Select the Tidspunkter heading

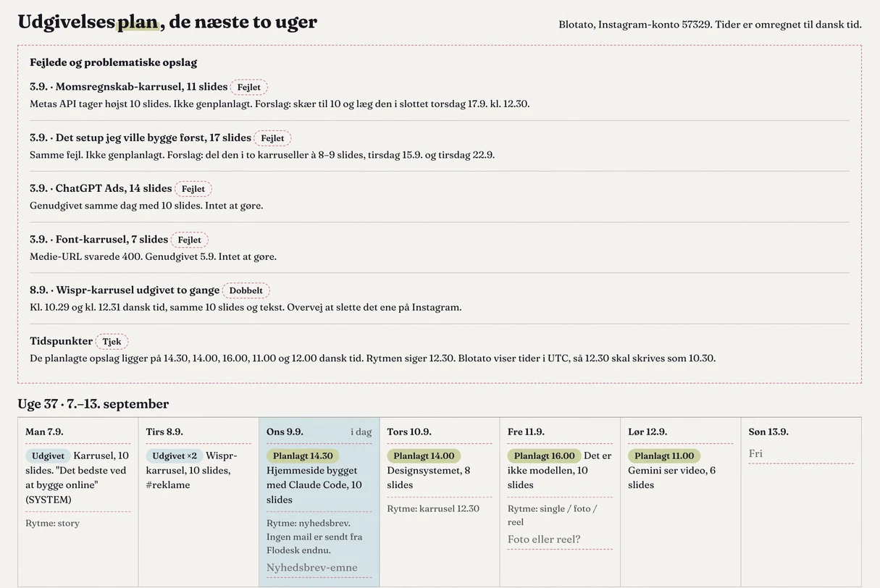click(62, 340)
